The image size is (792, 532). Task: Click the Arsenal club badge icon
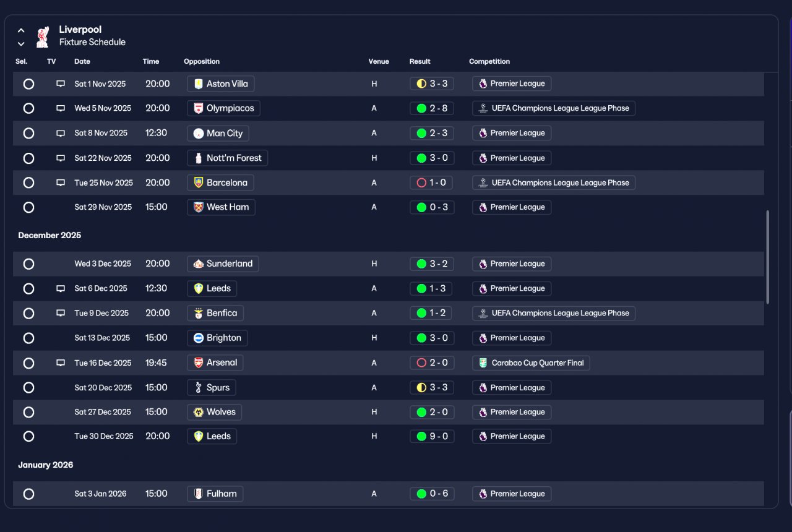(199, 363)
